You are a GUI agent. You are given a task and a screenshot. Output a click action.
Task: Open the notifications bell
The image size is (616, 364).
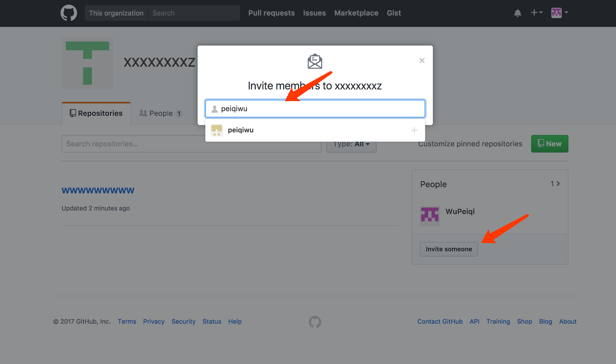(517, 13)
